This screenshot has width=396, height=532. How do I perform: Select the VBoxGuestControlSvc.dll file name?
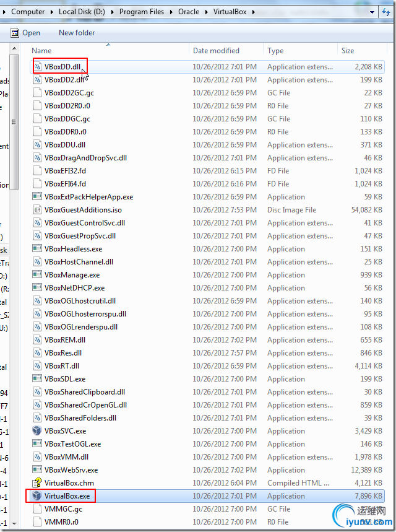[x=84, y=223]
